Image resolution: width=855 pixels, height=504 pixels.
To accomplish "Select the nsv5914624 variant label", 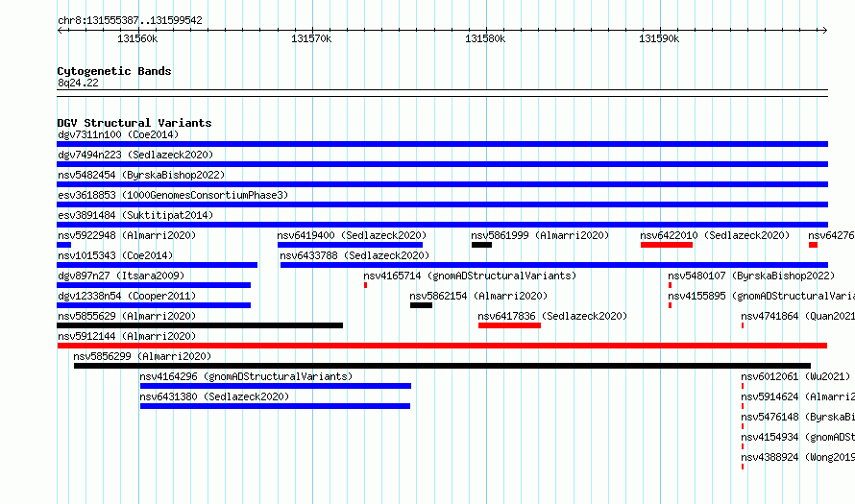I will [797, 396].
